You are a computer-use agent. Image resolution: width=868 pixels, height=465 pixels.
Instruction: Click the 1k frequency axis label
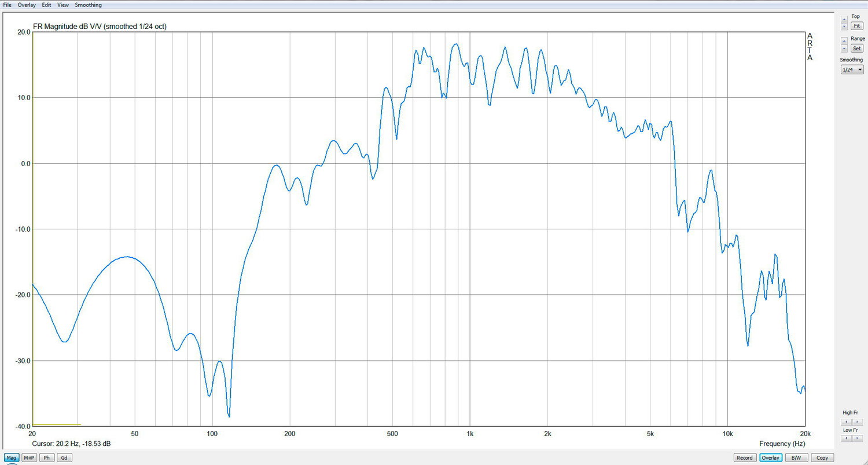point(470,433)
